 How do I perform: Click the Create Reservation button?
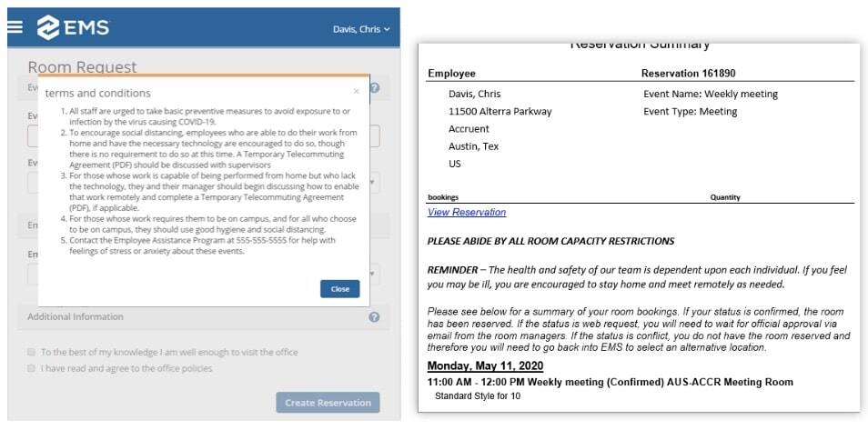coord(328,403)
